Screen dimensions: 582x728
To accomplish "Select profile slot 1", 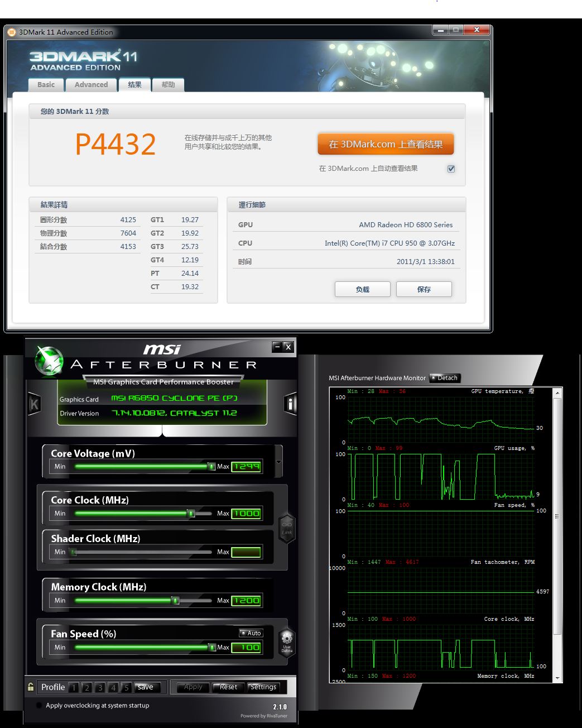I will (74, 688).
